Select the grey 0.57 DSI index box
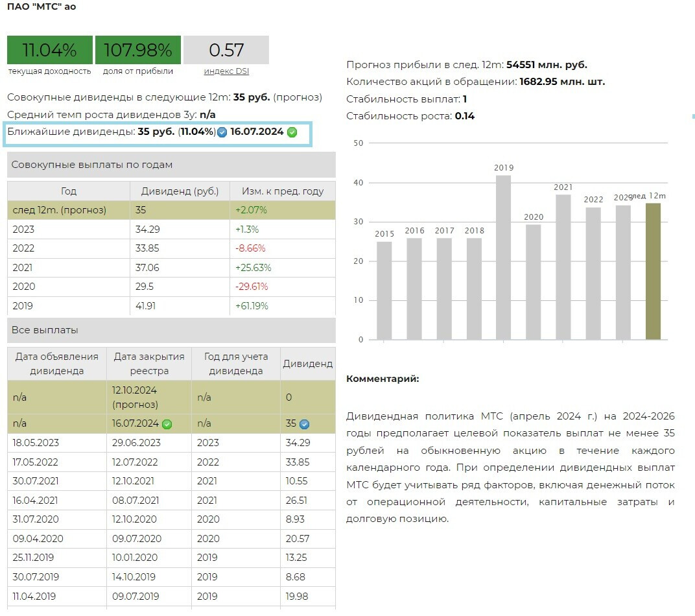This screenshot has width=695, height=616. (x=226, y=50)
